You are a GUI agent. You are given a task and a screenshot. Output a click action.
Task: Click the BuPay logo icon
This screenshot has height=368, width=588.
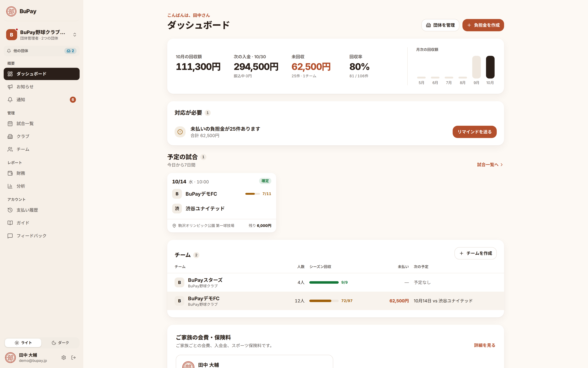tap(11, 11)
